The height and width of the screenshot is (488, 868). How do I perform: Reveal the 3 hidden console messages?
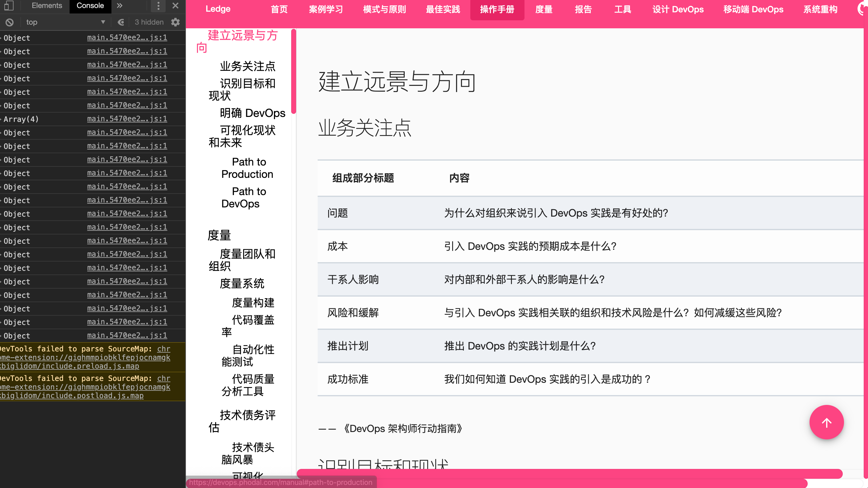tap(149, 22)
